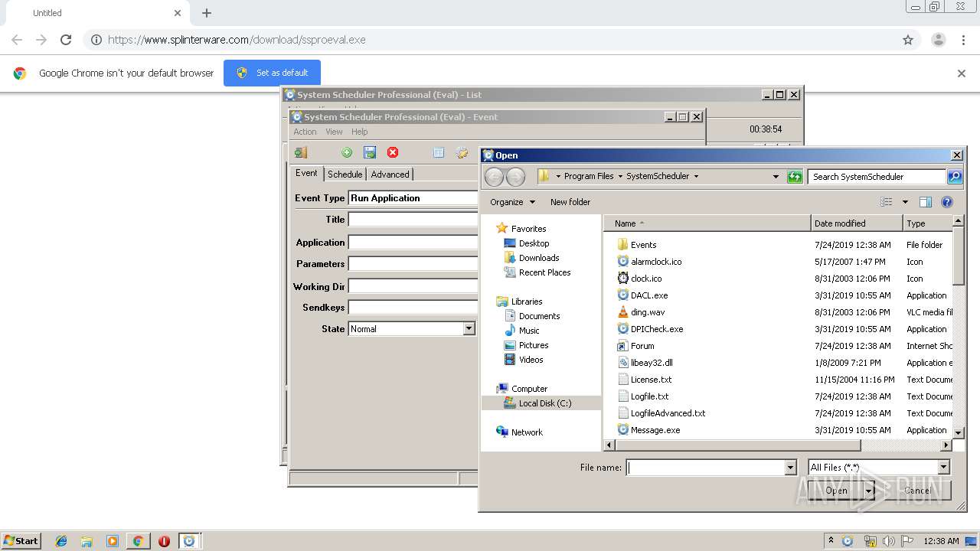This screenshot has height=551, width=980.
Task: Click the wizard notepad icon in Event toolbar
Action: (x=462, y=152)
